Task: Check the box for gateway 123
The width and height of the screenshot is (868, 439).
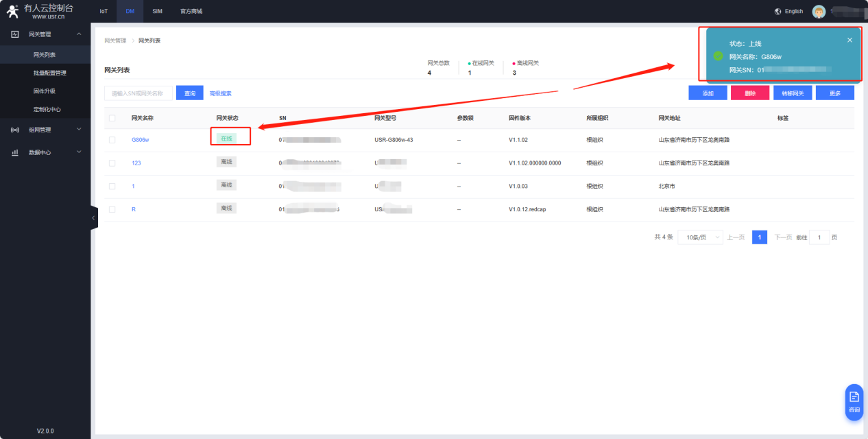Action: [112, 163]
